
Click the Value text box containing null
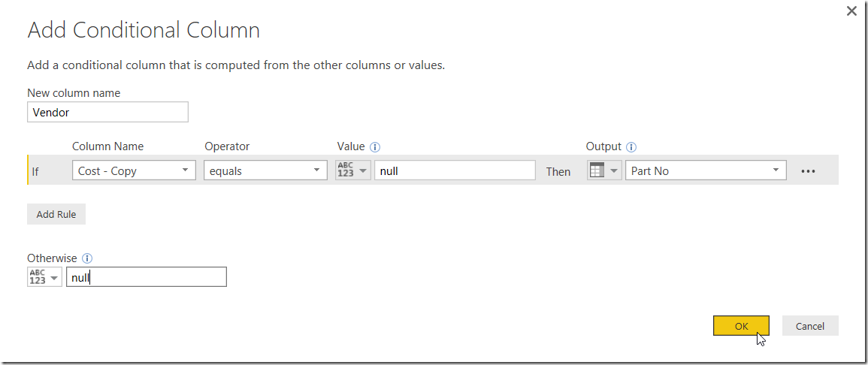pos(455,171)
